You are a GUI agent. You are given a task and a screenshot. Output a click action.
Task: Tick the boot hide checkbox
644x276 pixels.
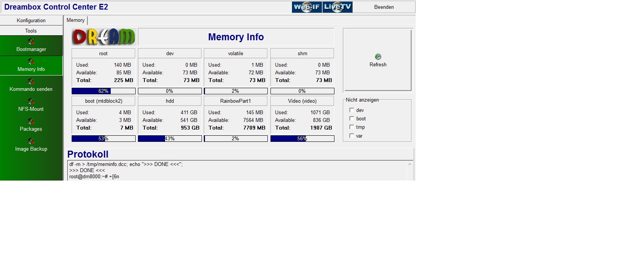(x=352, y=118)
